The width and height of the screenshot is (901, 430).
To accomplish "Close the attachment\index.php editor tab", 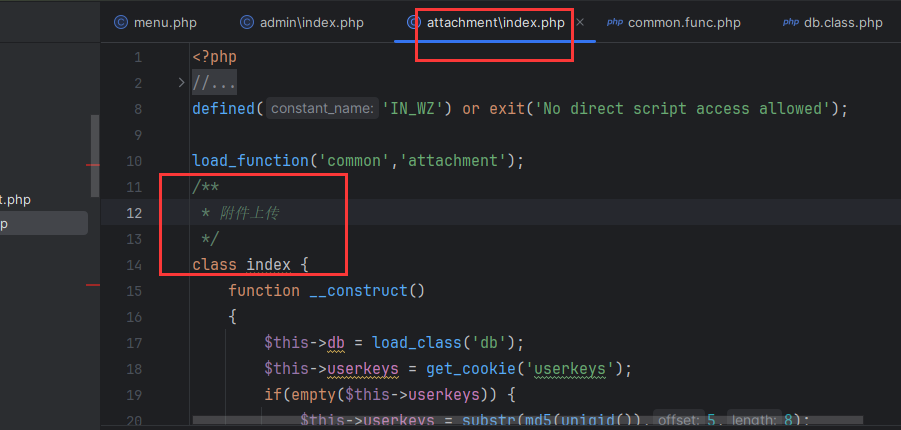I will [581, 22].
